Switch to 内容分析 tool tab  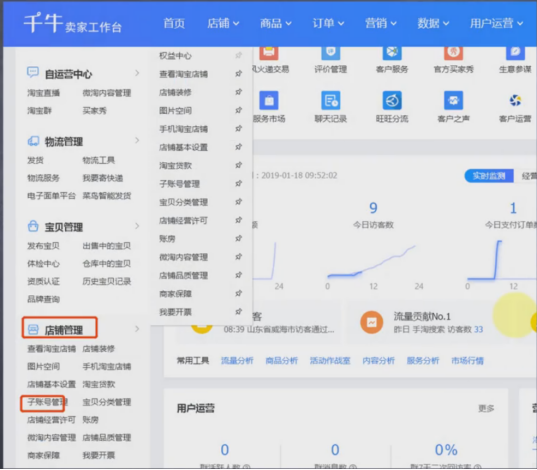coord(378,360)
